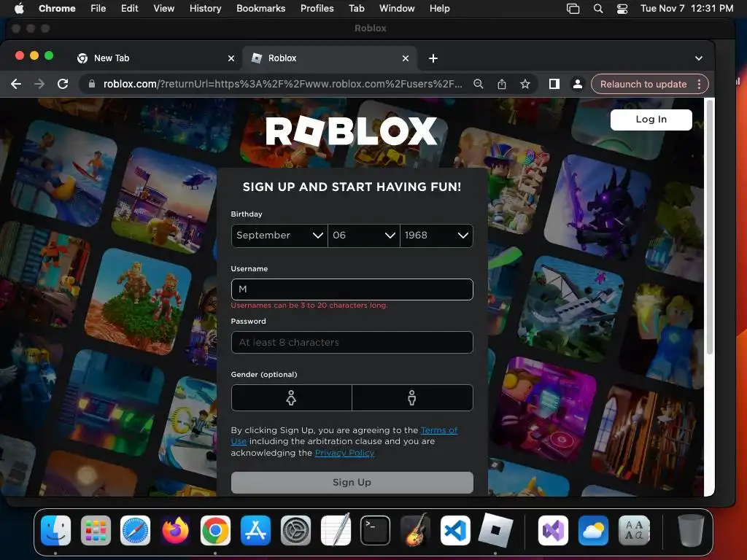This screenshot has width=747, height=560.
Task: Open the Help menu
Action: coord(439,8)
